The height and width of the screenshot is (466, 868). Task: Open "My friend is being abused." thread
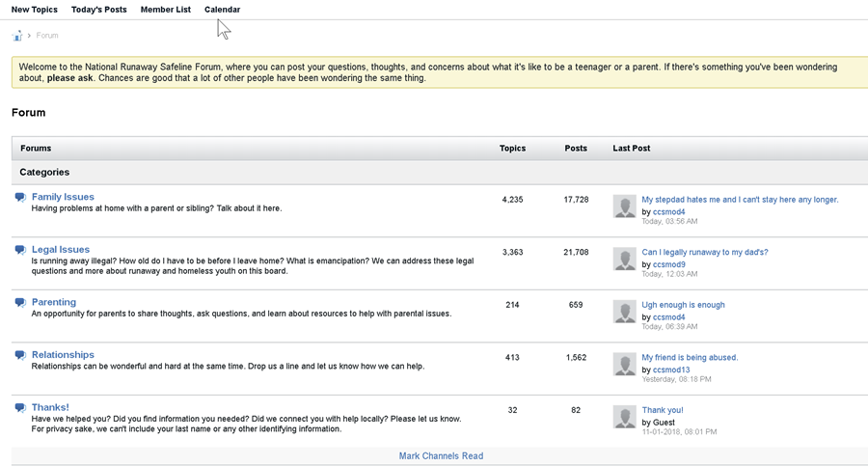(x=690, y=358)
